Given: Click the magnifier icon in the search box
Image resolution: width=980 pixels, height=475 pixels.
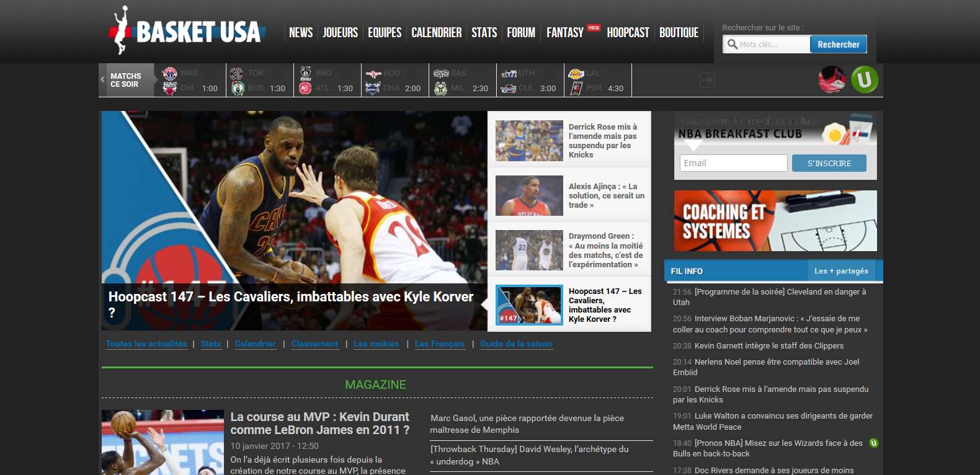Looking at the screenshot, I should coord(733,44).
